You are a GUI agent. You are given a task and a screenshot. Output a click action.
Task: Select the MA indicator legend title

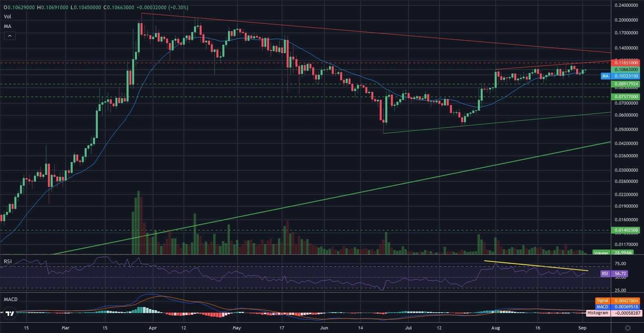[8, 26]
